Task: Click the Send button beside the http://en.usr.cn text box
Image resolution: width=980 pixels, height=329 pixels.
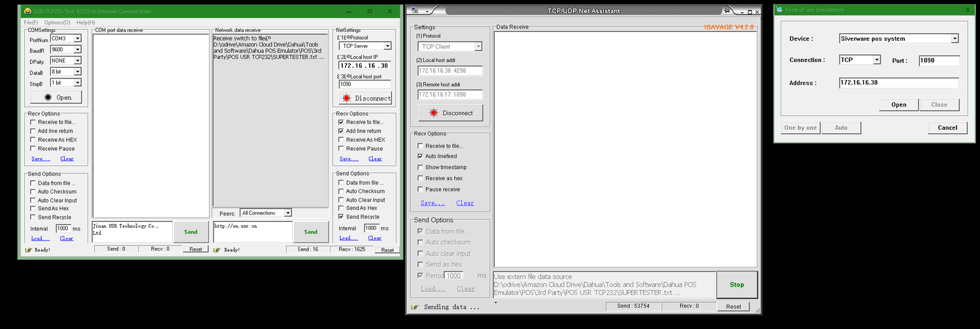Action: click(x=311, y=232)
